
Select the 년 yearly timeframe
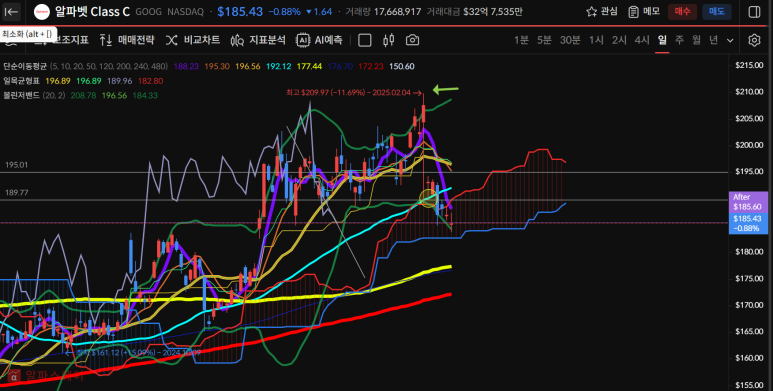pos(713,40)
